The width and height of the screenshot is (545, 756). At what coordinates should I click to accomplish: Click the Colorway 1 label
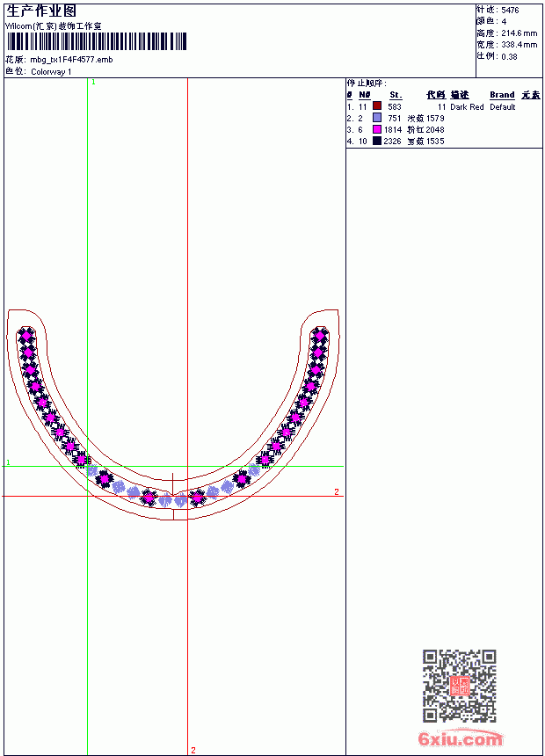tap(51, 72)
